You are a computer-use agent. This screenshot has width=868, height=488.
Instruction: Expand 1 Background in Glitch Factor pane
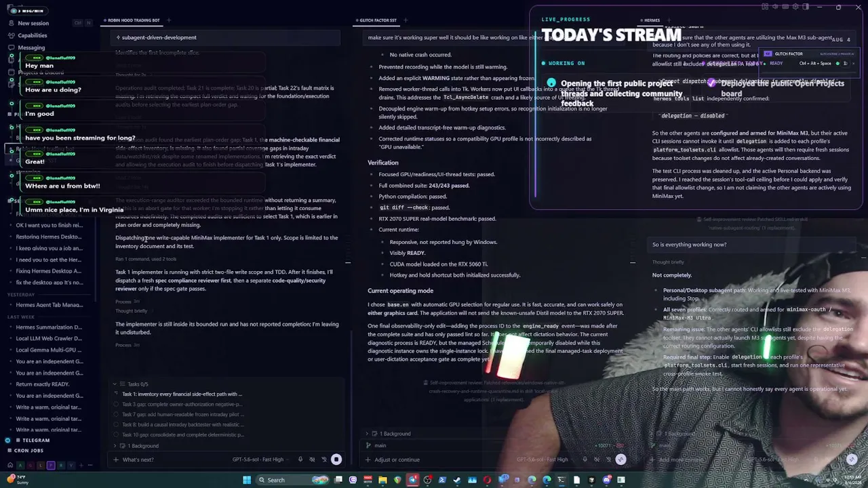click(389, 434)
